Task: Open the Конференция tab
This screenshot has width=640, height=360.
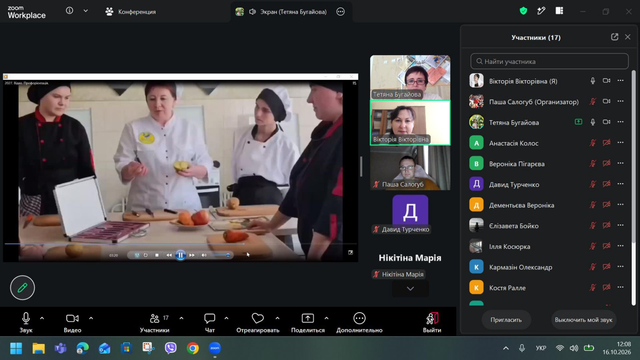Action: pos(131,12)
